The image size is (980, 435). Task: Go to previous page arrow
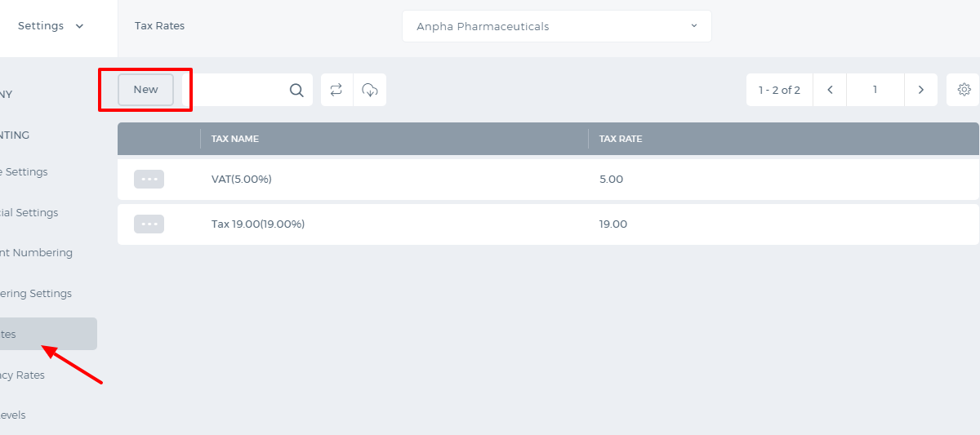pos(830,90)
